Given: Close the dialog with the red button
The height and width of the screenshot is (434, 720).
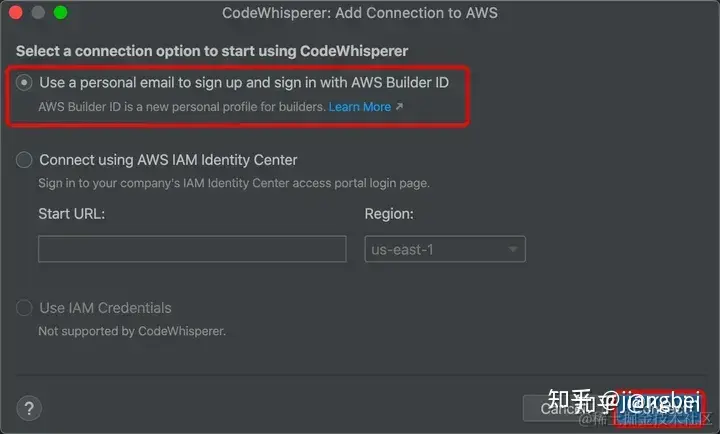Looking at the screenshot, I should [x=17, y=13].
